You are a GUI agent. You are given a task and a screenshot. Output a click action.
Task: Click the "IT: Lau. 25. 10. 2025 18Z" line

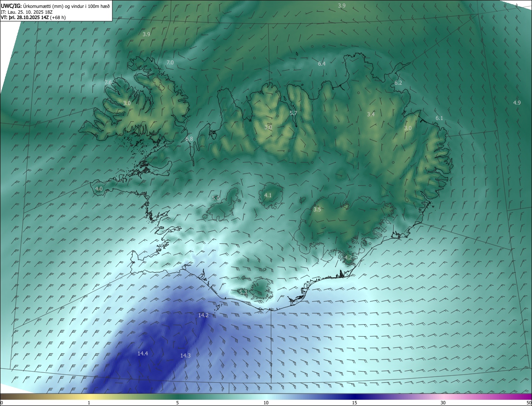[27, 12]
